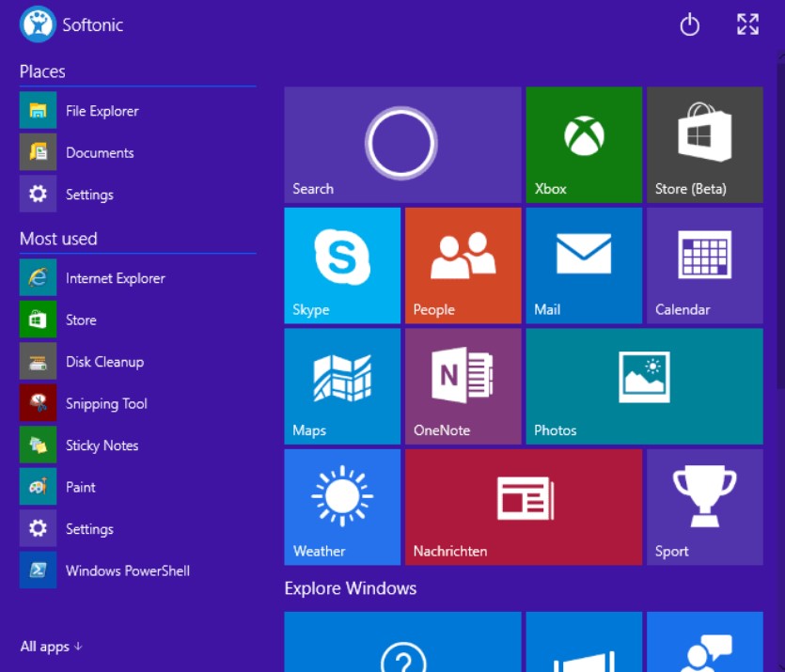Viewport: 785px width, 672px height.
Task: Open the OneNote tile
Action: pos(463,386)
